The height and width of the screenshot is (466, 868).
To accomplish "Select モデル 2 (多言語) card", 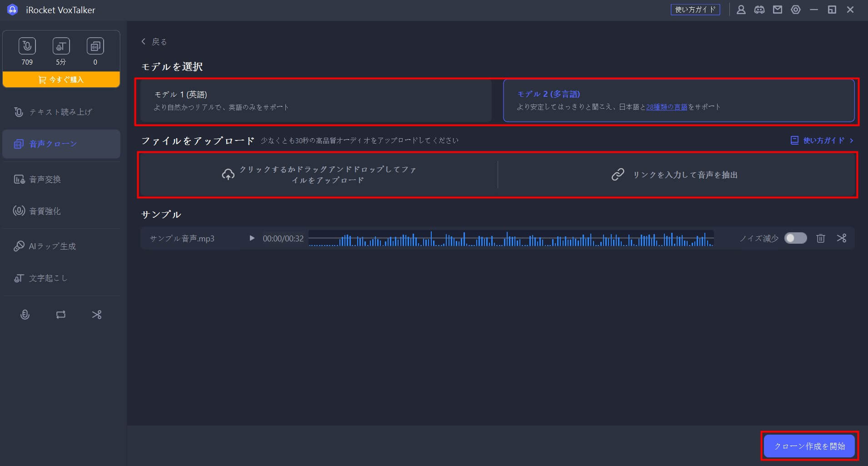I will pyautogui.click(x=679, y=100).
